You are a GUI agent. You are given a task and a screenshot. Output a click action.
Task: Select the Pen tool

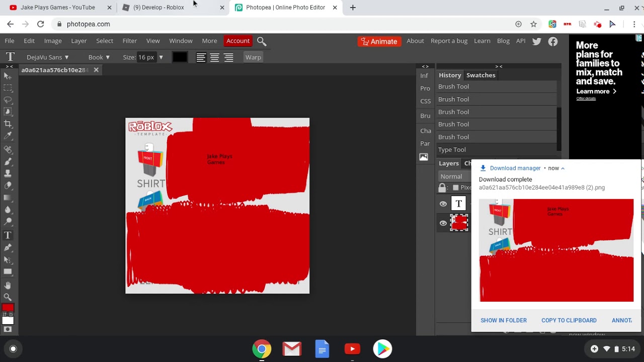pos(8,247)
